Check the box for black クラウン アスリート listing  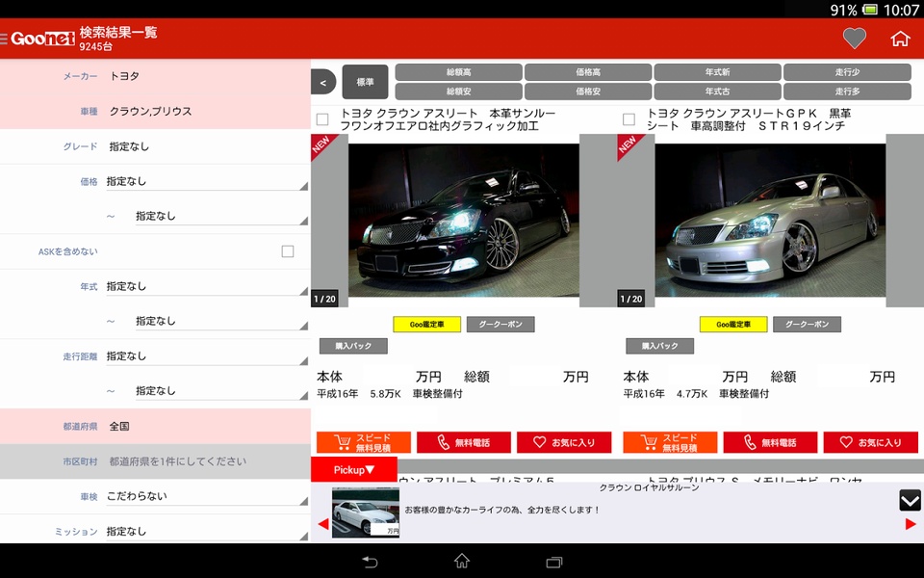pos(322,119)
